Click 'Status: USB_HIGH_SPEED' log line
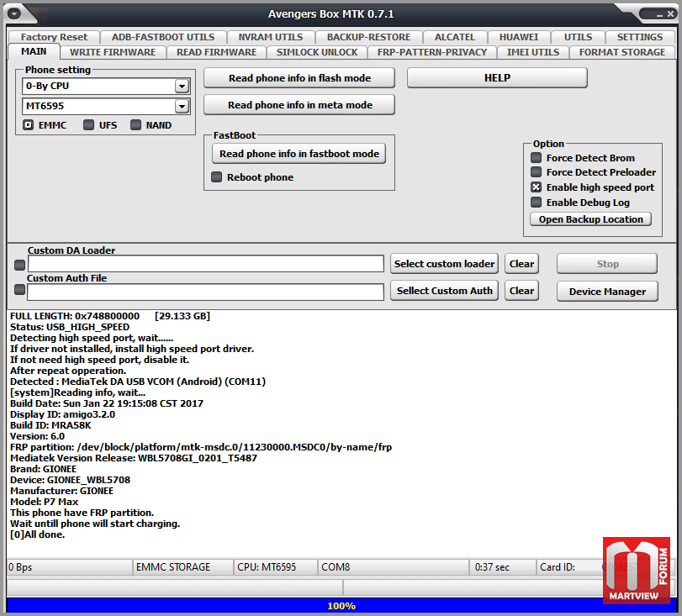The image size is (682, 616). point(70,327)
